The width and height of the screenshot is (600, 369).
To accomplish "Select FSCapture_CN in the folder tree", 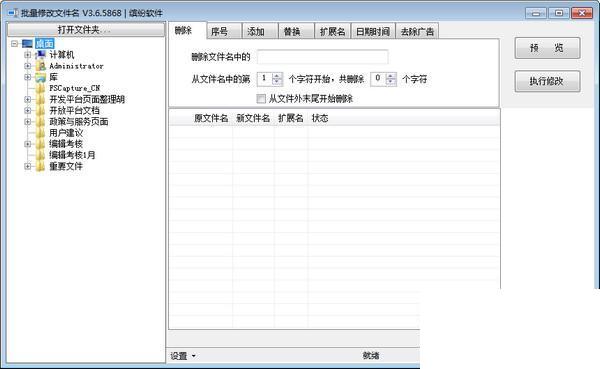I will pyautogui.click(x=74, y=88).
